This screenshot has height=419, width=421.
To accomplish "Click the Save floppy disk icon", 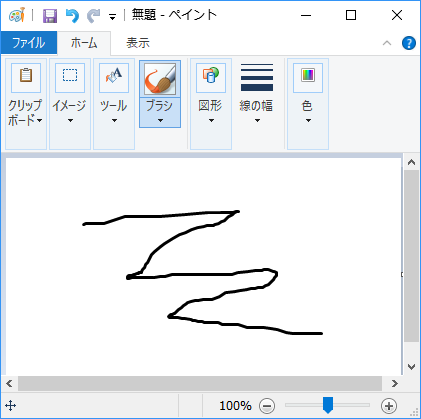I will [x=50, y=15].
